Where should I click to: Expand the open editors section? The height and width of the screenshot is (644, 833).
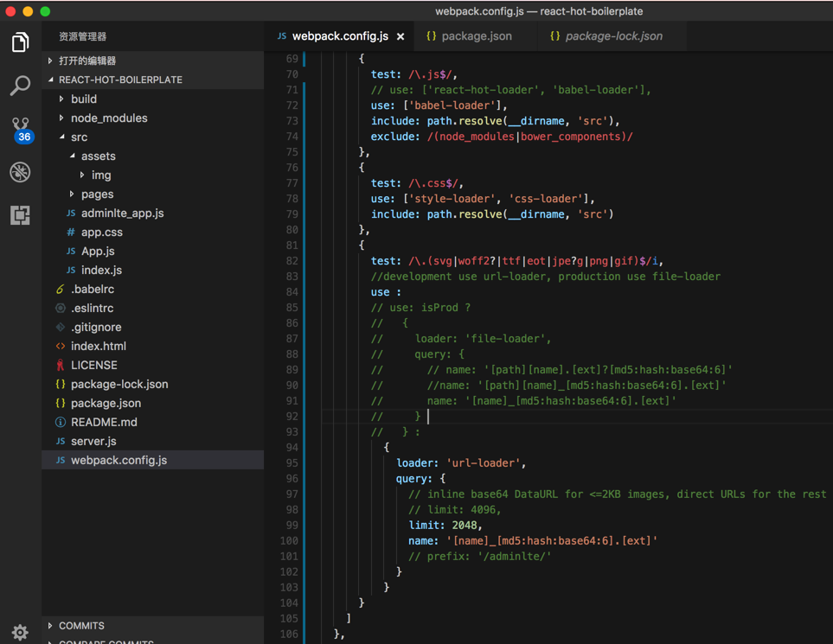(x=87, y=61)
